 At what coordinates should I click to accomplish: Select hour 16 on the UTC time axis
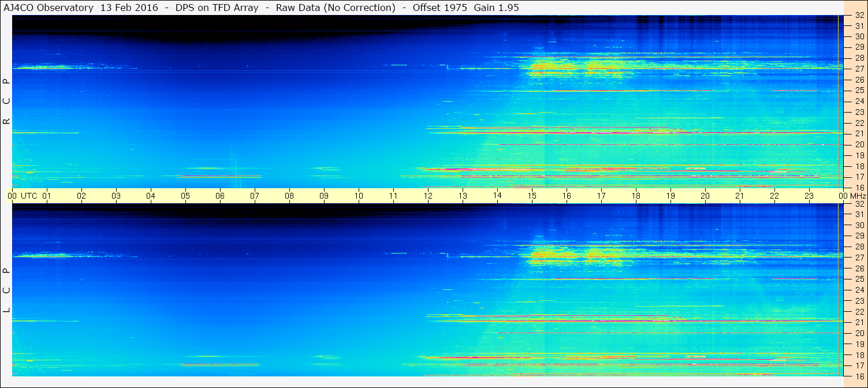[567, 196]
